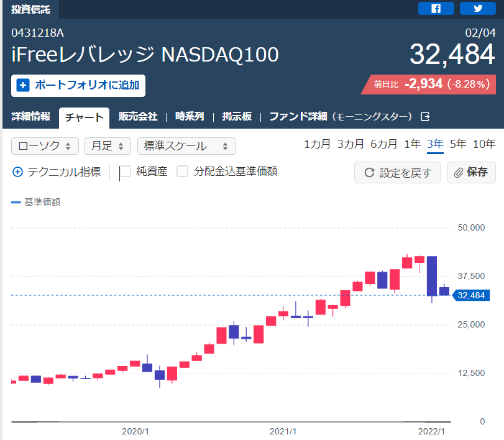This screenshot has width=504, height=440.
Task: Select the 3年 chart period
Action: (435, 144)
